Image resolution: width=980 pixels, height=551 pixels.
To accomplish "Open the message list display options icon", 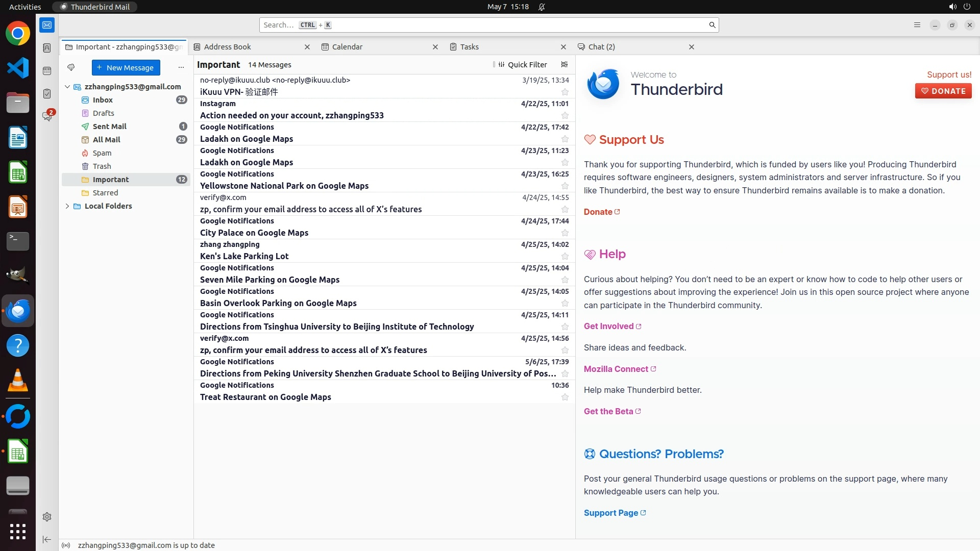I will (564, 65).
